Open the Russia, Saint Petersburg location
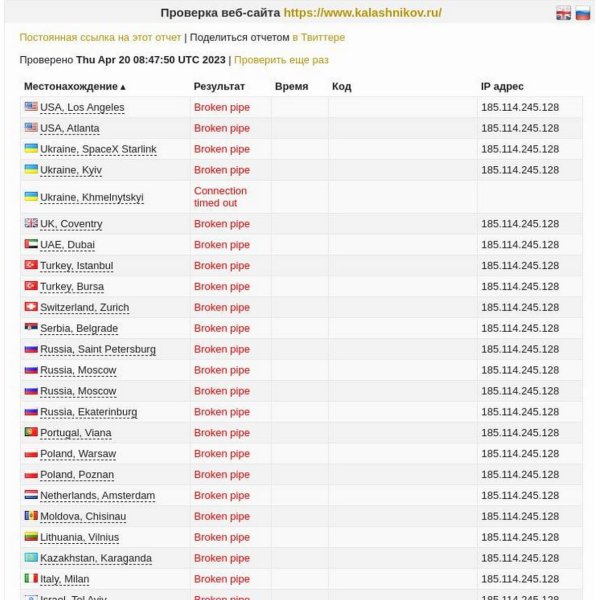Image resolution: width=595 pixels, height=600 pixels. pyautogui.click(x=98, y=349)
